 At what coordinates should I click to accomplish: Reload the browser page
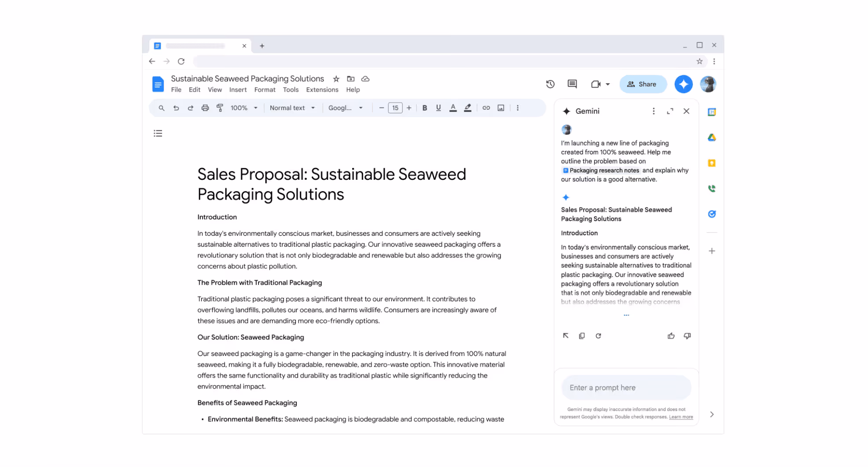pyautogui.click(x=181, y=61)
